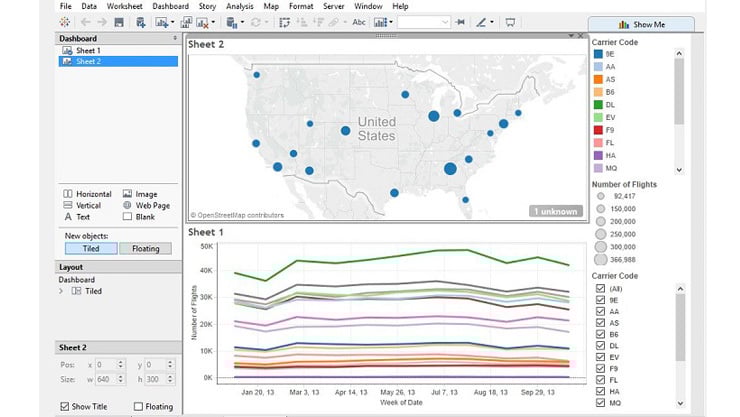Click the presentation mode icon

point(510,22)
